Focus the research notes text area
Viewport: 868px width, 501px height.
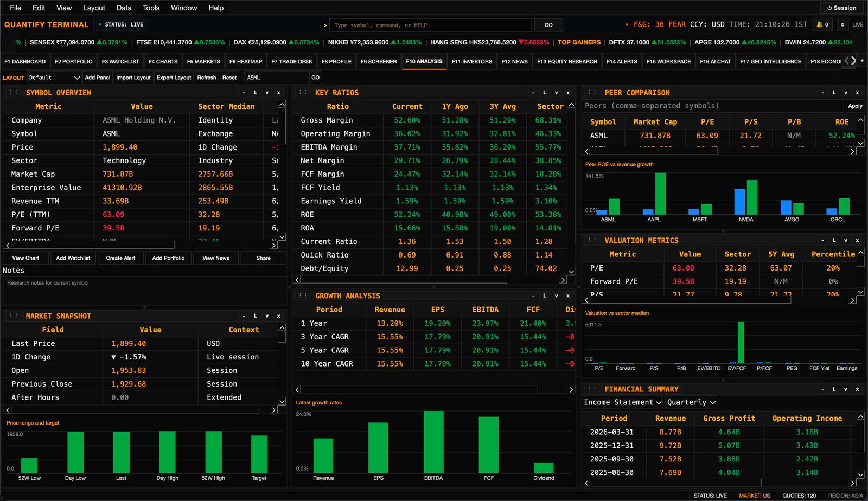[x=144, y=290]
